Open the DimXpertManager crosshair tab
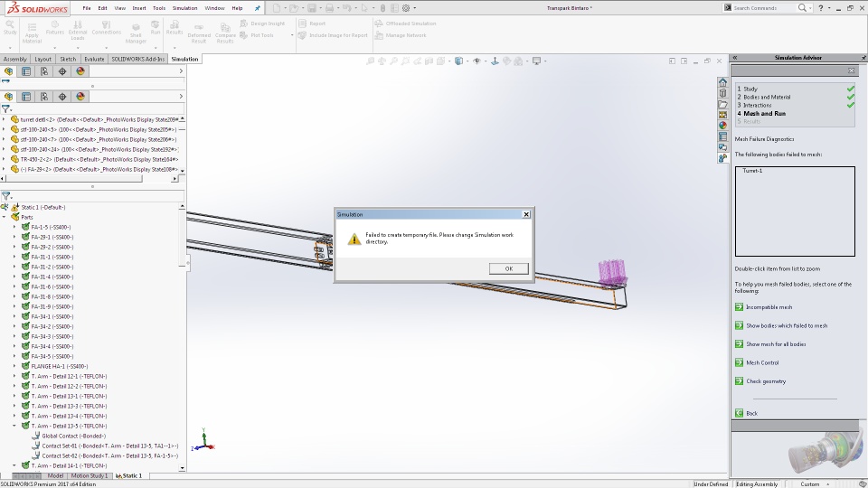 pos(62,71)
